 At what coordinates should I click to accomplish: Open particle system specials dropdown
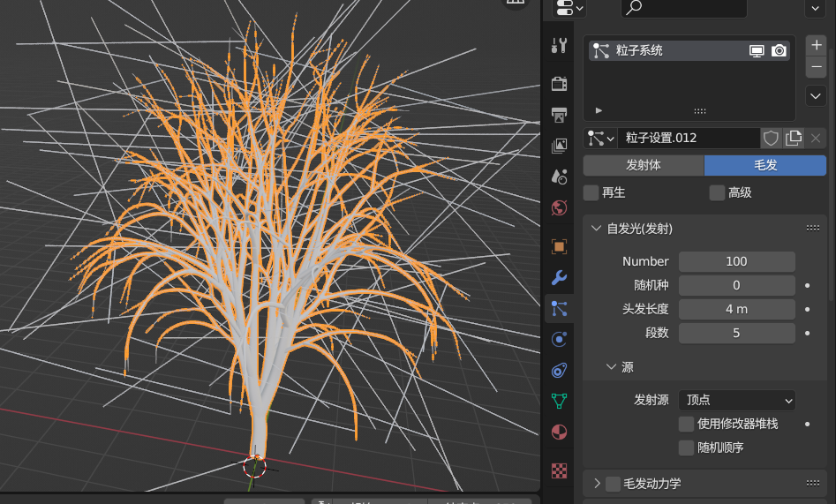pyautogui.click(x=816, y=96)
